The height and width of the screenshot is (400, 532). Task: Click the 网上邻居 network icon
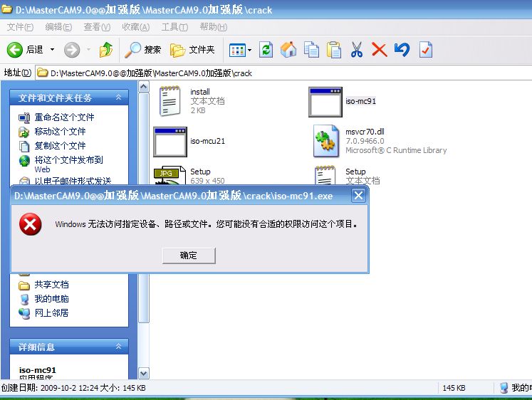24,314
